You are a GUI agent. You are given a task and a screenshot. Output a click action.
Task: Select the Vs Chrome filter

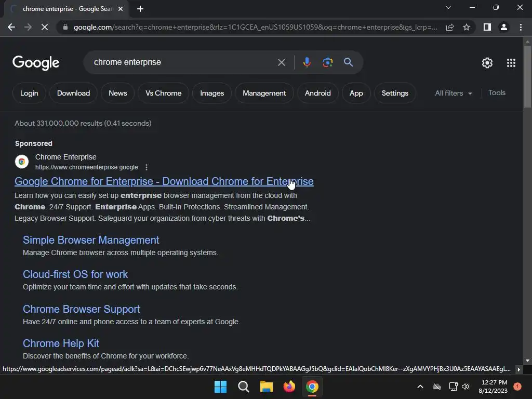click(x=163, y=93)
